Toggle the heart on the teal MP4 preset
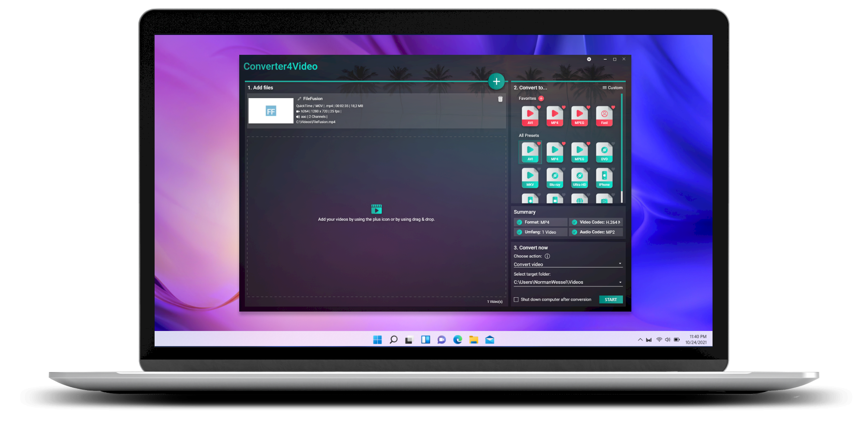 click(x=564, y=143)
